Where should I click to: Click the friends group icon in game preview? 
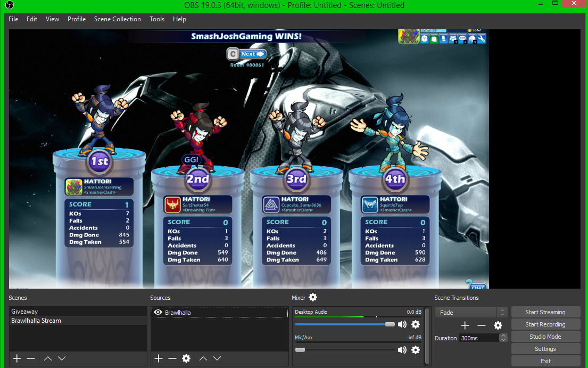point(453,38)
